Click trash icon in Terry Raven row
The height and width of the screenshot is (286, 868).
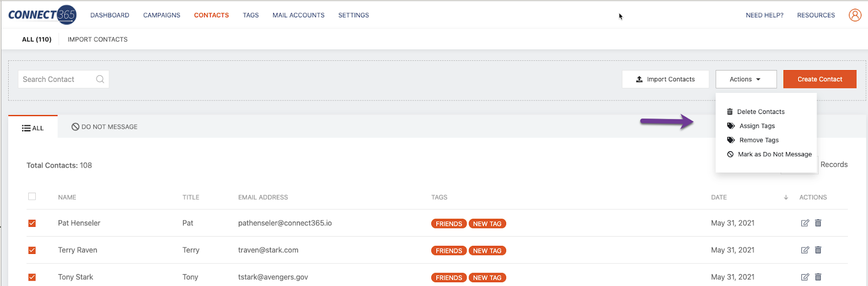pyautogui.click(x=818, y=250)
